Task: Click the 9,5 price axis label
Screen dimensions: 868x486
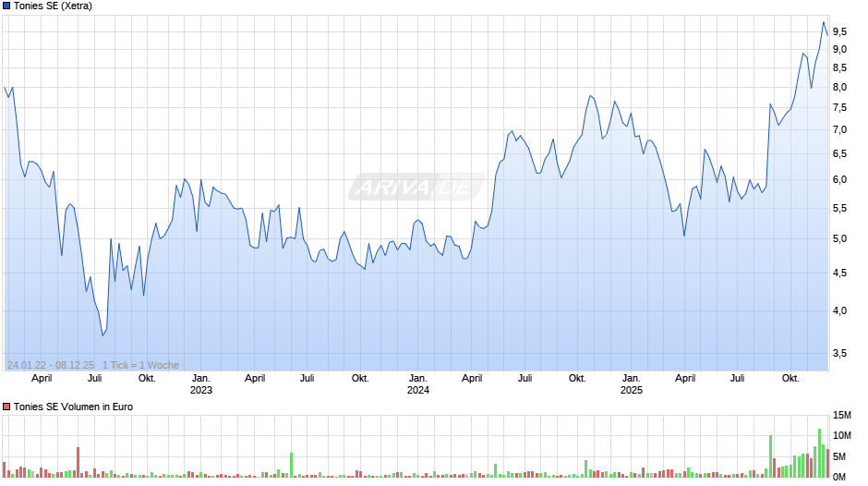Action: [839, 31]
